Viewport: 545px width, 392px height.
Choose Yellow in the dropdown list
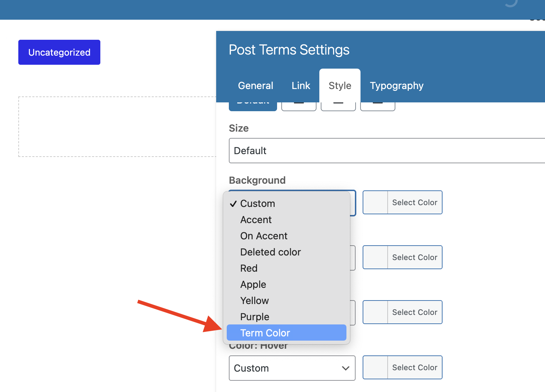click(255, 301)
